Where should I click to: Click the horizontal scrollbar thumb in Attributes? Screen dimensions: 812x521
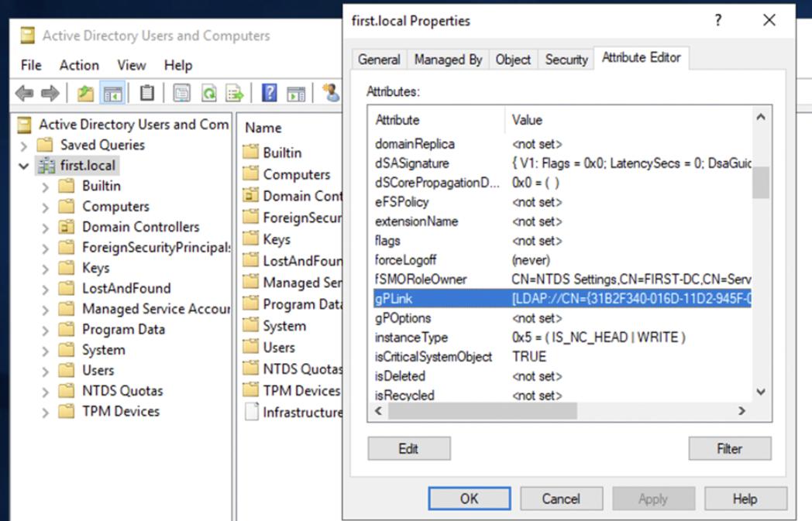point(483,411)
